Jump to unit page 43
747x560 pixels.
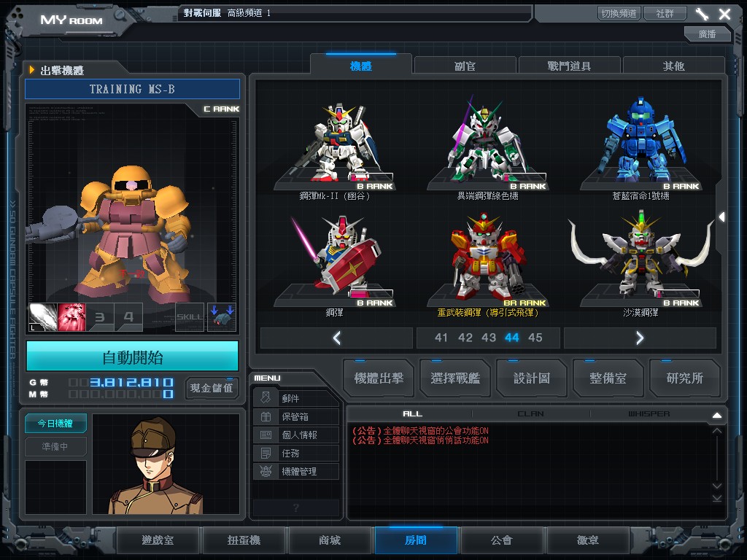point(489,338)
